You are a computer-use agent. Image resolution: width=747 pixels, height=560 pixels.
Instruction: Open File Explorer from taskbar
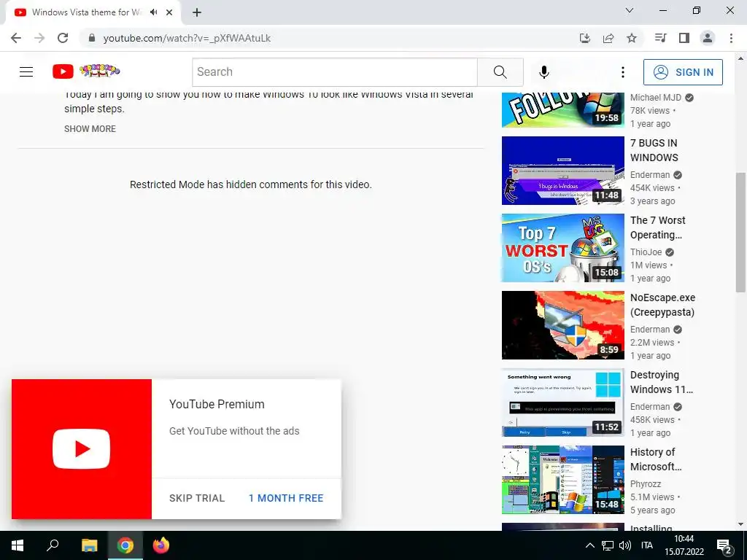tap(89, 545)
